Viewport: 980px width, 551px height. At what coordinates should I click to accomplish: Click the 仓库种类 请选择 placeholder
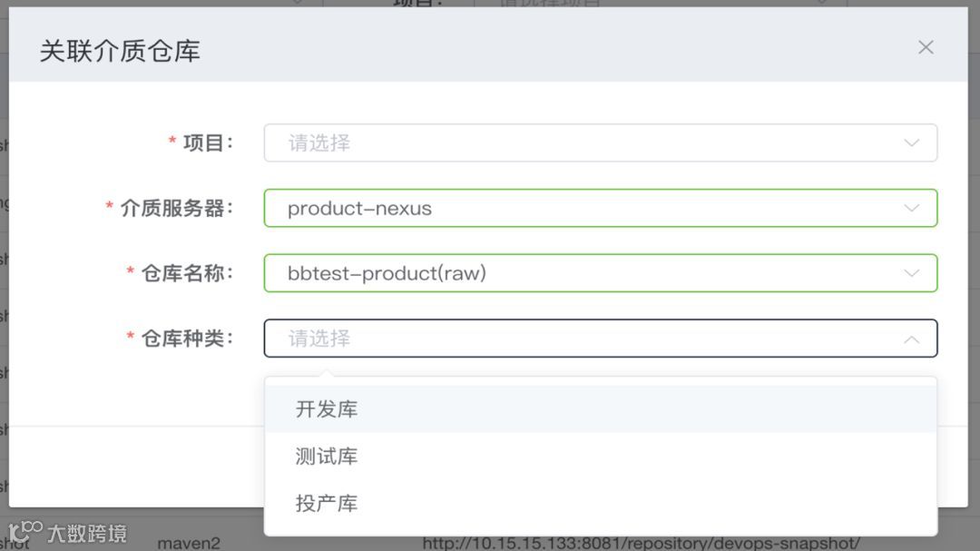coord(319,339)
